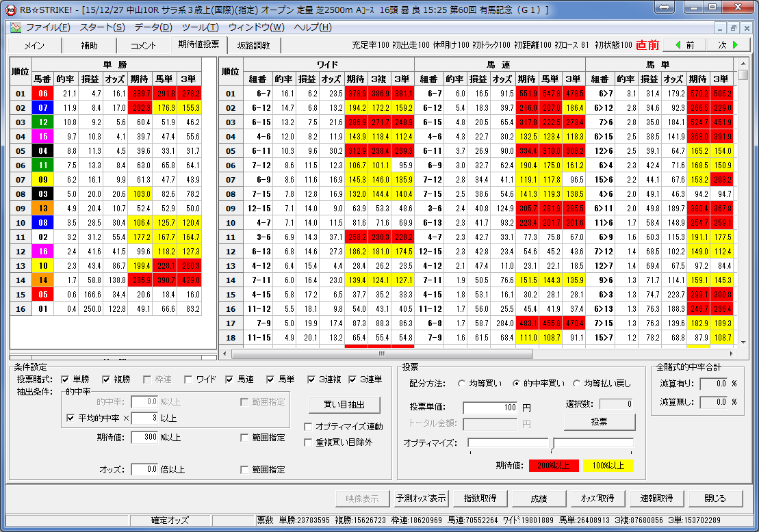Switch to the メイン tab
This screenshot has height=532, width=759.
point(34,45)
